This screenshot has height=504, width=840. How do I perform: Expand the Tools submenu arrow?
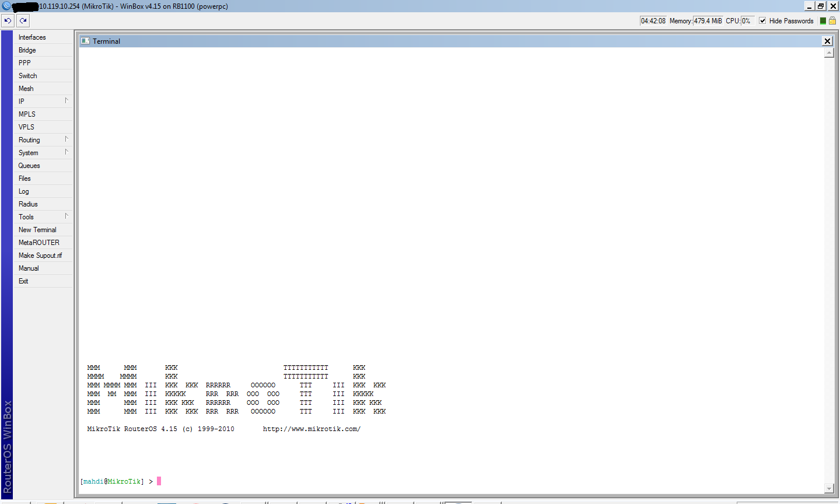click(66, 216)
